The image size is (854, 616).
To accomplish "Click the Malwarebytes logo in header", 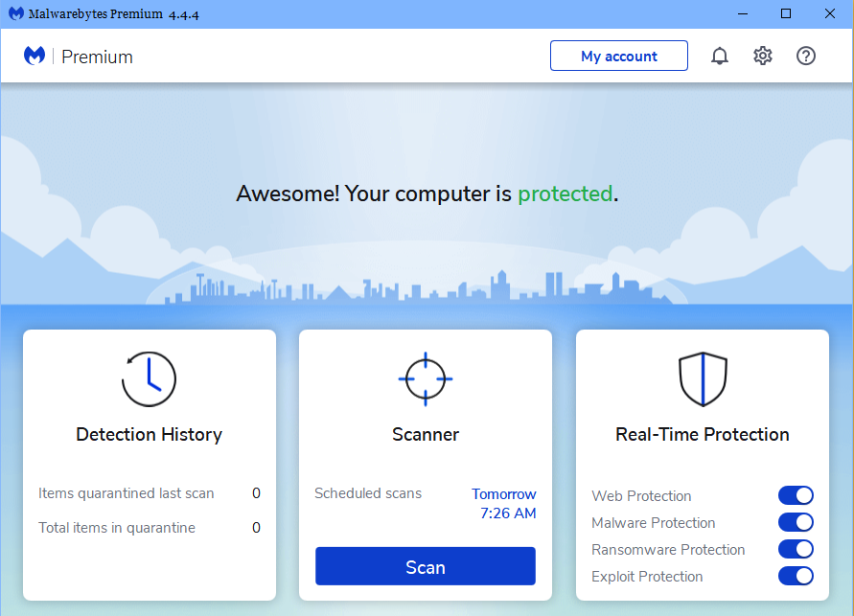I will coord(35,57).
